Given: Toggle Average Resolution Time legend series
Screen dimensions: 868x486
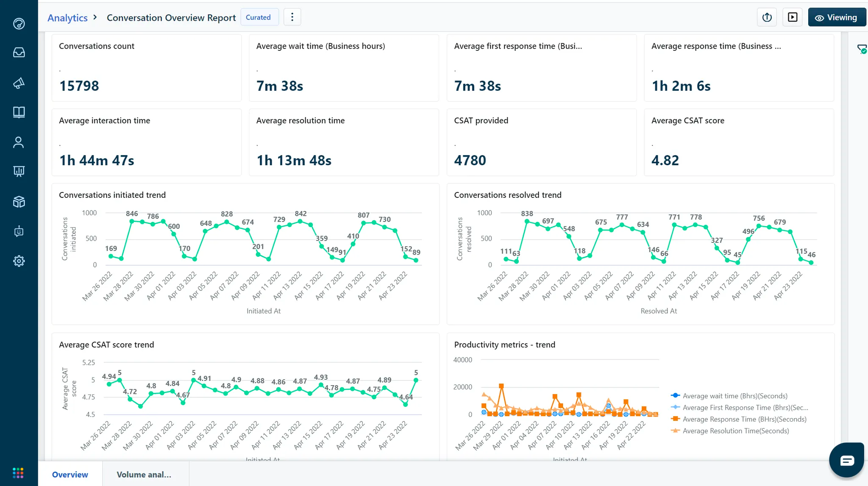Looking at the screenshot, I should 735,431.
